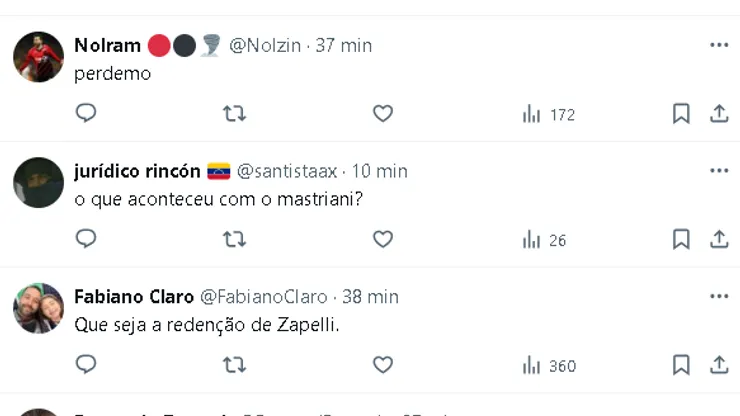
Task: View the 172 views count on Nolram's tweet
Action: pos(549,115)
